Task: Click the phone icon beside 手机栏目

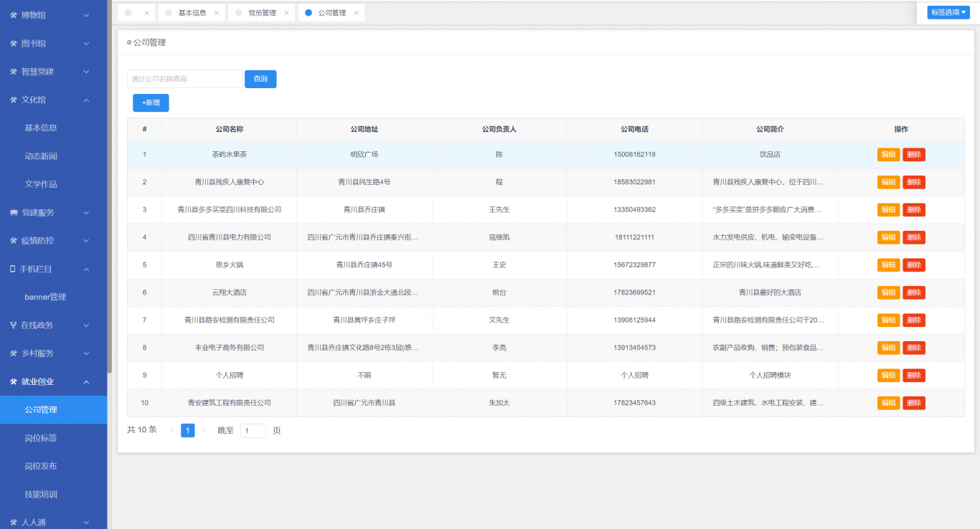Action: point(12,269)
